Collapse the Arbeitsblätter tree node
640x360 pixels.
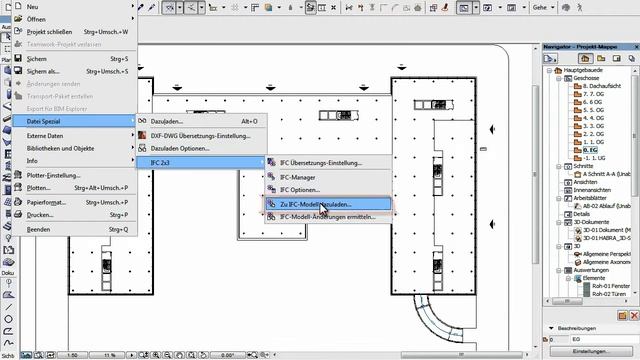[x=559, y=198]
